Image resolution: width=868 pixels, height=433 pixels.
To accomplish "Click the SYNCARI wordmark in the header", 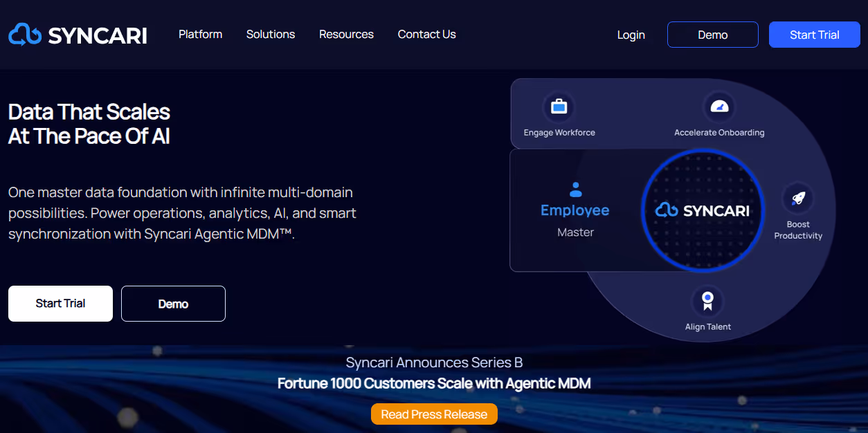I will 98,35.
